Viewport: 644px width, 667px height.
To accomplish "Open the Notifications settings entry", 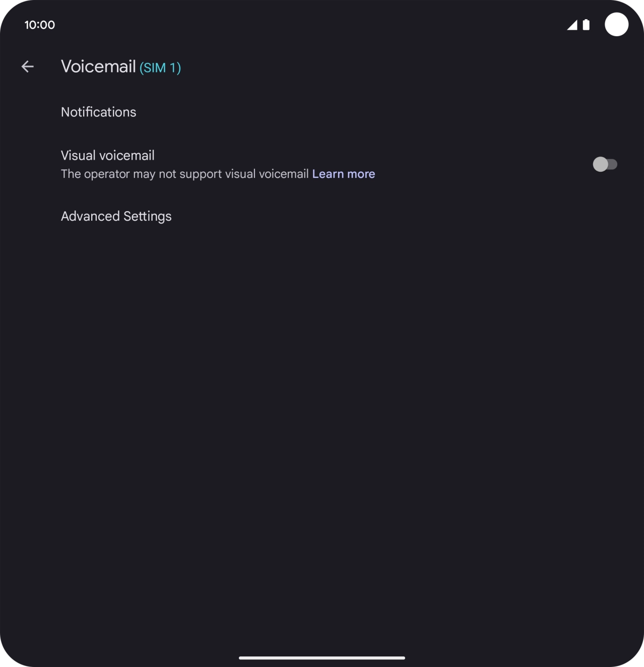I will tap(98, 112).
